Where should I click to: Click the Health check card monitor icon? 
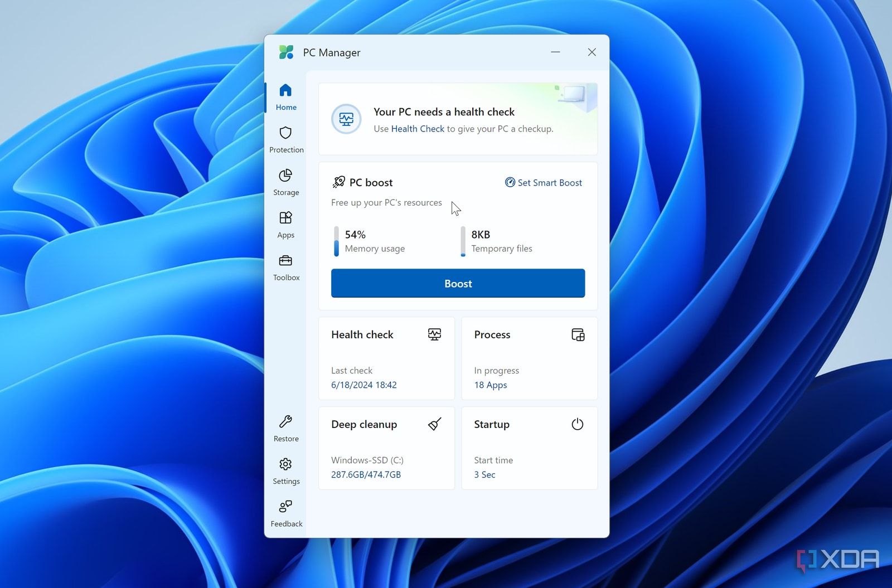[434, 334]
